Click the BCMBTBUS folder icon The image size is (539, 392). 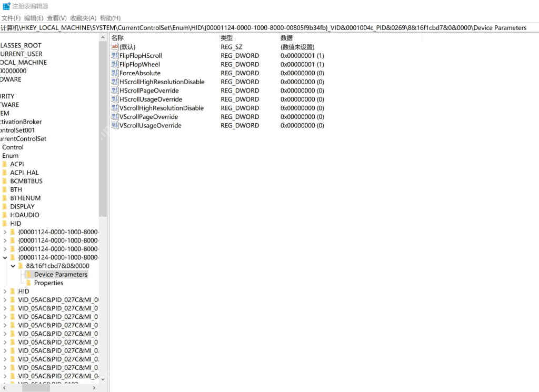coord(4,181)
